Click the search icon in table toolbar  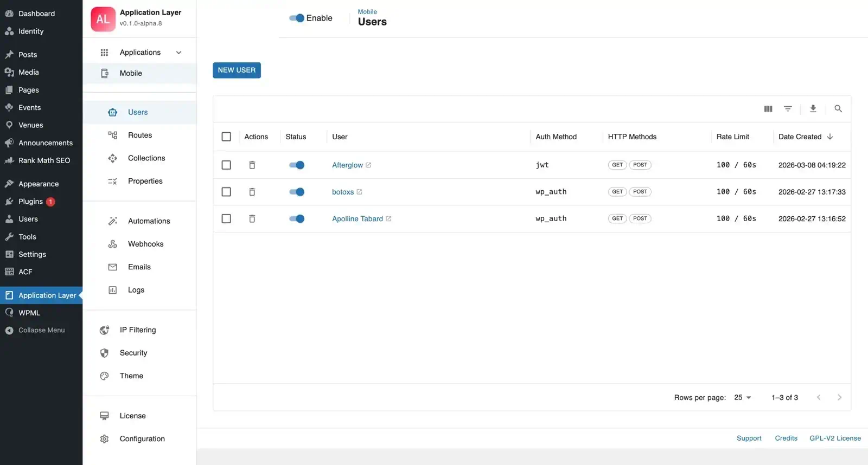(x=838, y=109)
